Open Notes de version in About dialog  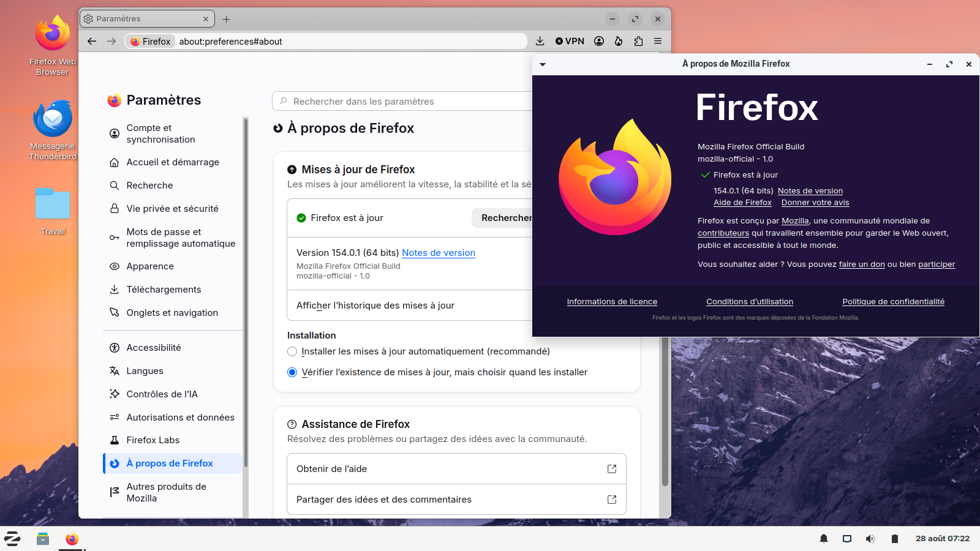[x=810, y=191]
